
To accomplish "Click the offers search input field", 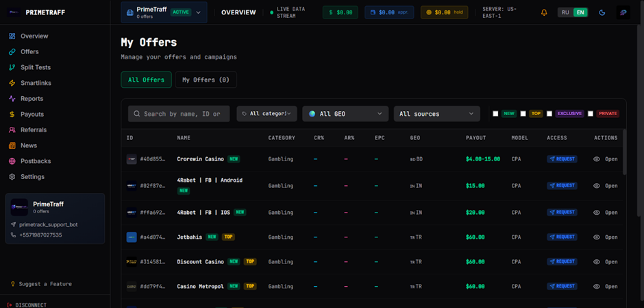I will [182, 114].
